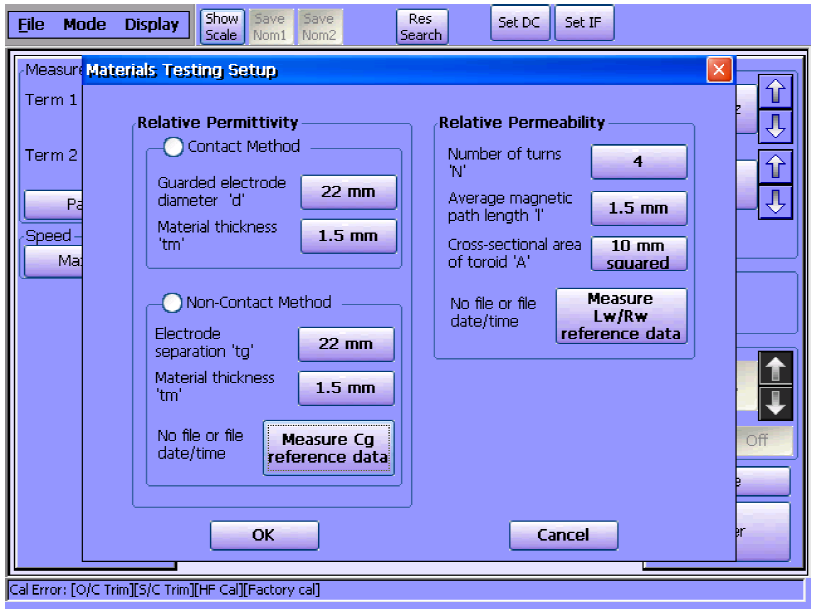Select the Contact Method radio button
The image size is (815, 609).
coord(174,147)
